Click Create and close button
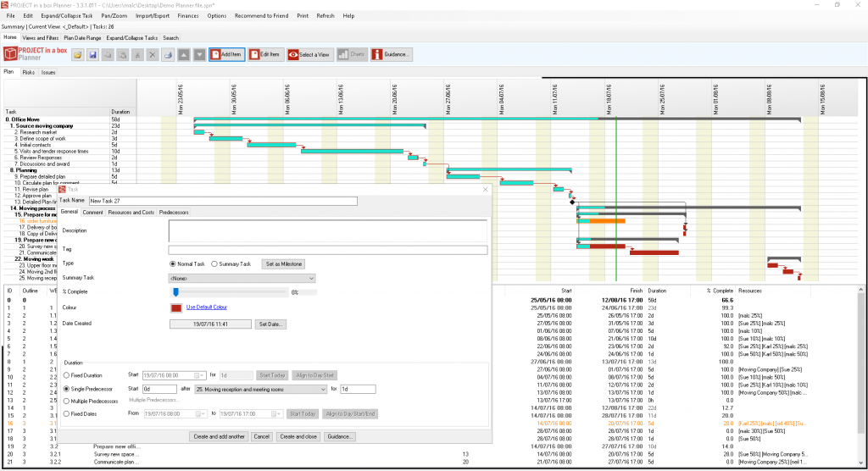Image resolution: width=868 pixels, height=471 pixels. [x=298, y=436]
